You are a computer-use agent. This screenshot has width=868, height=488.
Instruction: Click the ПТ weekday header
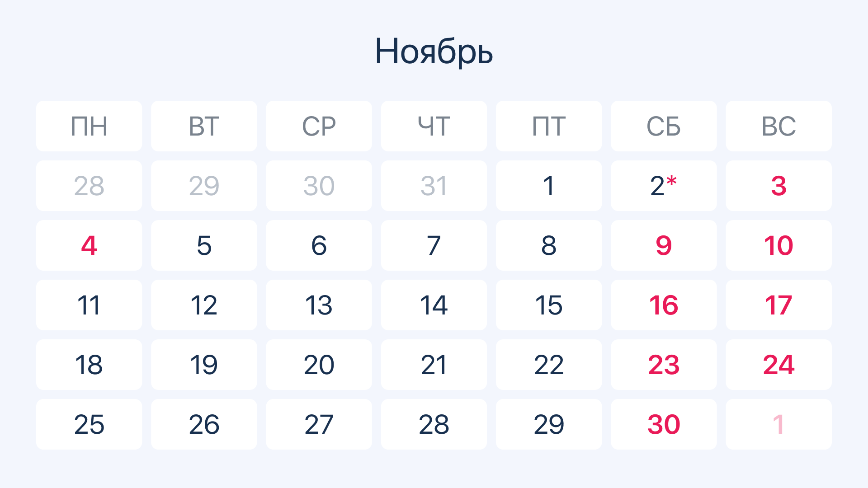548,126
